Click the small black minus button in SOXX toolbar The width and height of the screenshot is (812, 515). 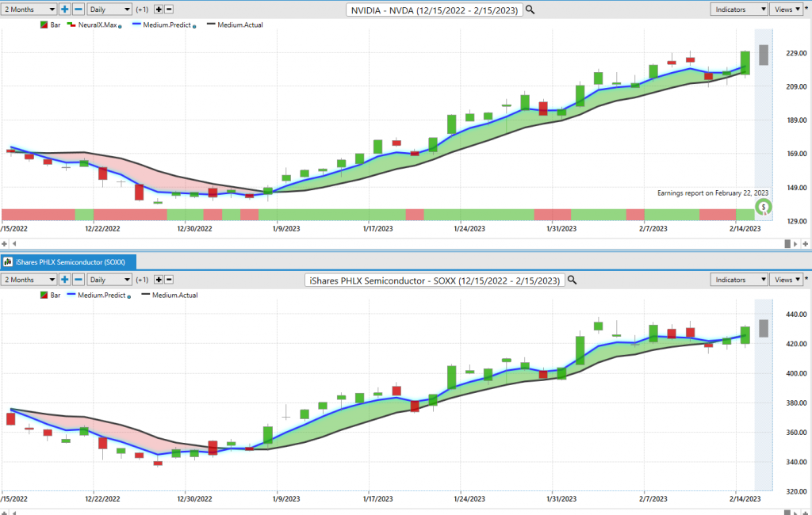169,280
